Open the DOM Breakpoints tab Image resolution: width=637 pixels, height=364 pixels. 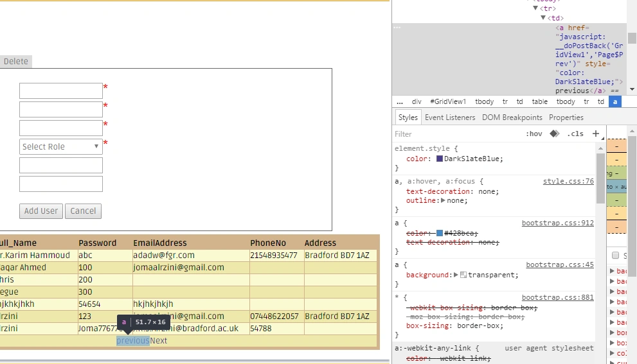(512, 117)
